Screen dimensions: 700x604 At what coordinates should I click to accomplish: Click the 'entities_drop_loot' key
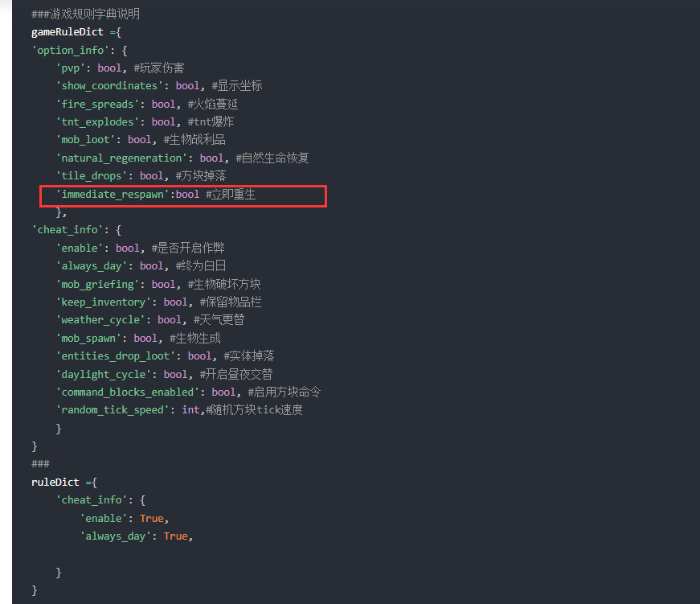tap(115, 356)
